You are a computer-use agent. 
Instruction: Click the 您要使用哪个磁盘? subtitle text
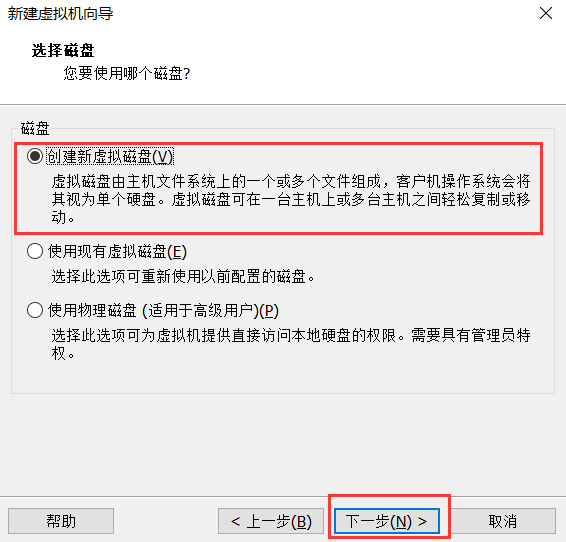(x=127, y=73)
